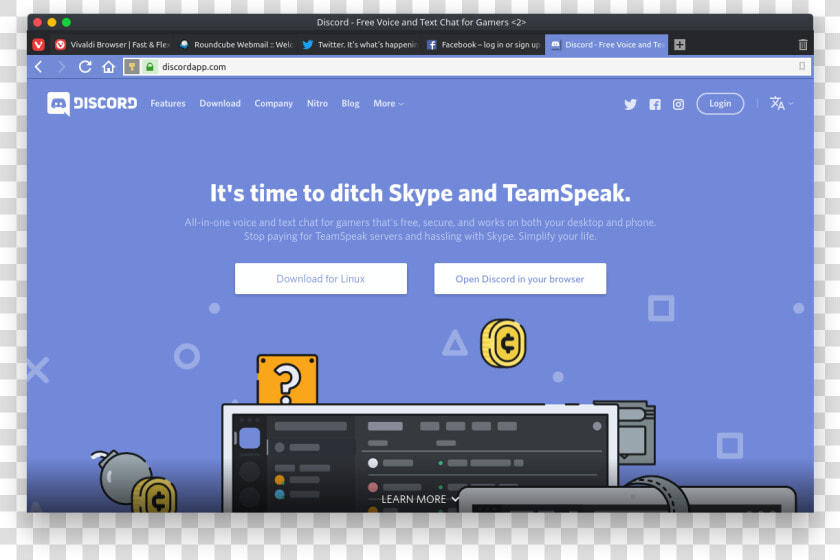This screenshot has width=840, height=560.
Task: Maximize the window with the green button
Action: pos(66,23)
